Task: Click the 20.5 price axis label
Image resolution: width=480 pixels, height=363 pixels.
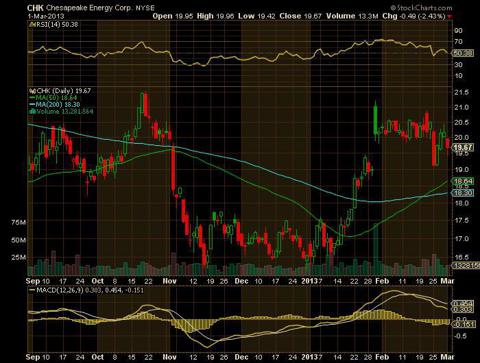Action: click(462, 123)
